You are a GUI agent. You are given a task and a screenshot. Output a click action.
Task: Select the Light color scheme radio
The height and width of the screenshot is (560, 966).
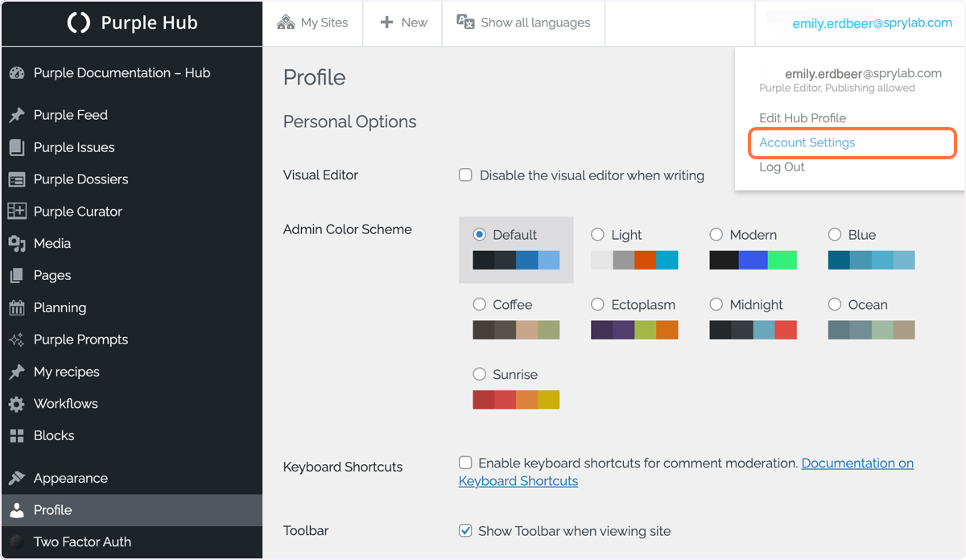(597, 235)
